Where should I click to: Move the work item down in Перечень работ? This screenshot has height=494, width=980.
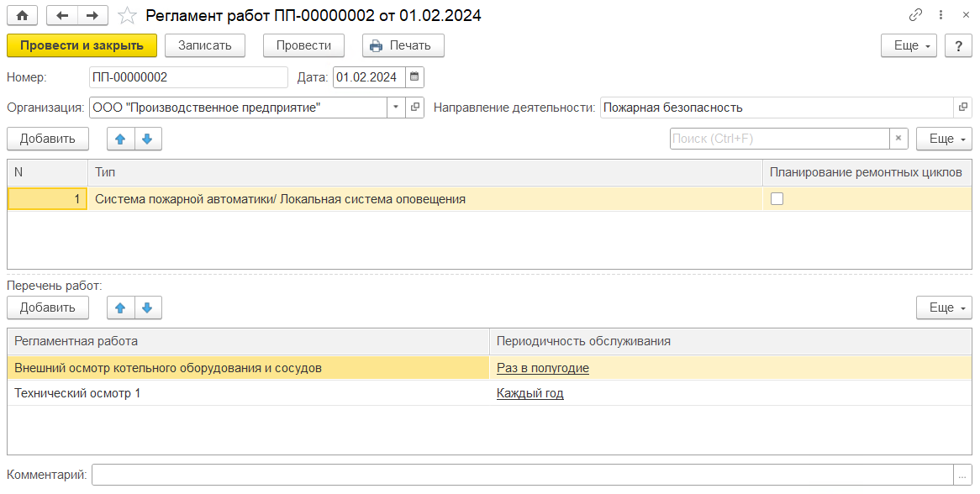click(148, 307)
